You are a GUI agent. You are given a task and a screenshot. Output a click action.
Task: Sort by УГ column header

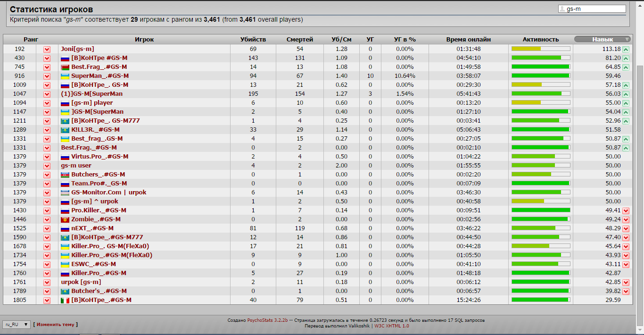tap(370, 40)
